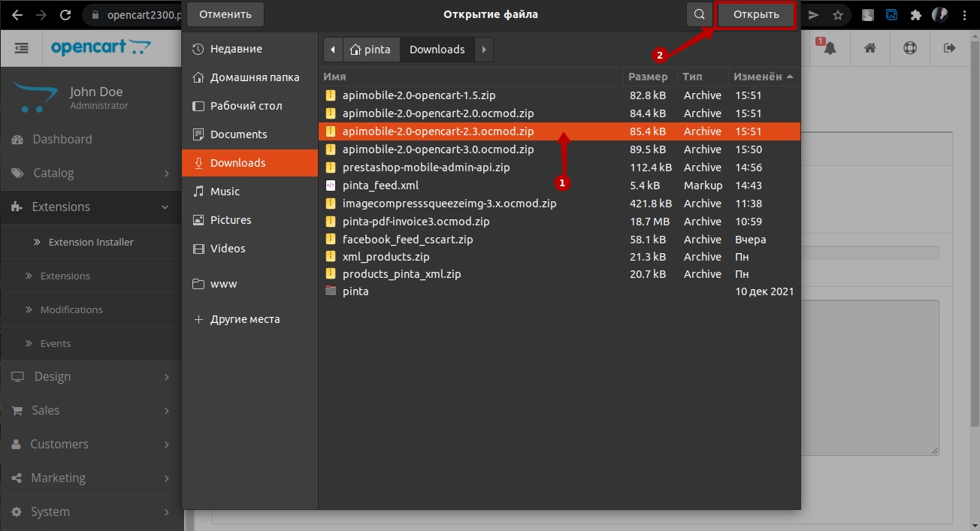Open www bookmark in sidebar
This screenshot has height=531, width=980.
(250, 284)
